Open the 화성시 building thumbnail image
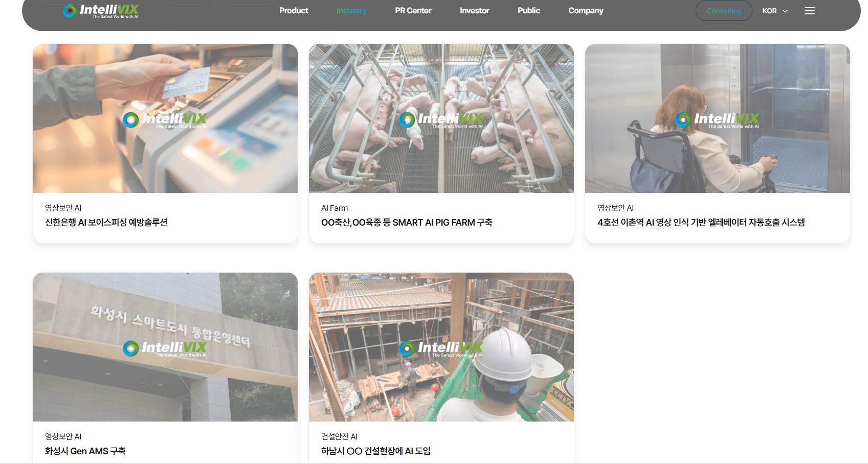Image resolution: width=868 pixels, height=464 pixels. click(x=165, y=347)
